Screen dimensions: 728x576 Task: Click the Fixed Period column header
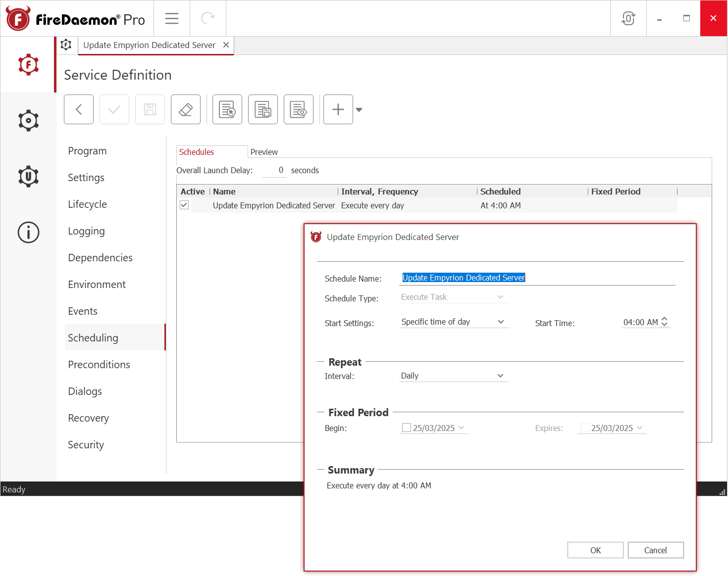pyautogui.click(x=633, y=192)
